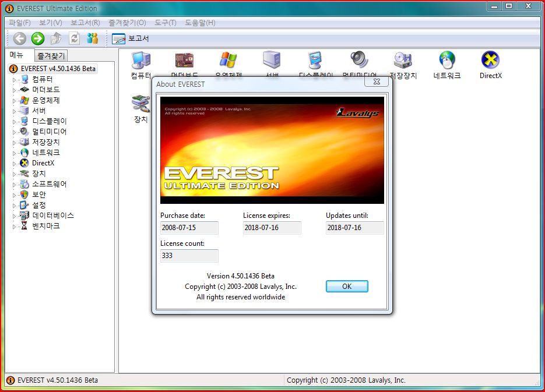Screen dimensions: 545x392
Task: Click the green Forward navigation arrow
Action: click(37, 38)
